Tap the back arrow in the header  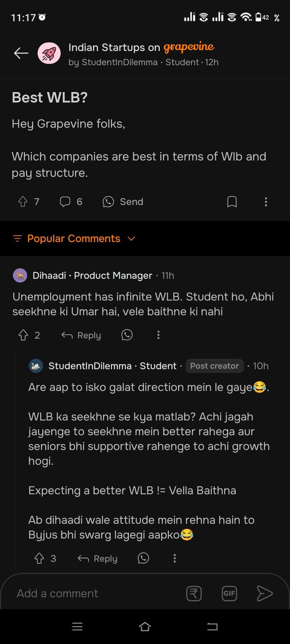21,53
